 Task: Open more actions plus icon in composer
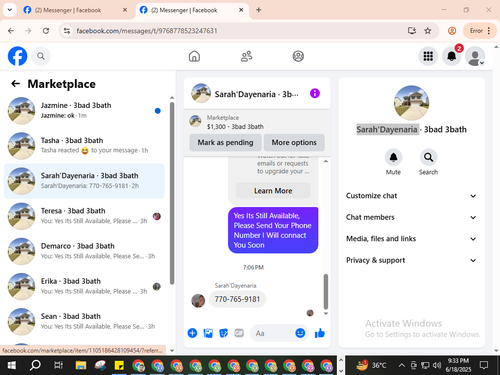pos(192,333)
